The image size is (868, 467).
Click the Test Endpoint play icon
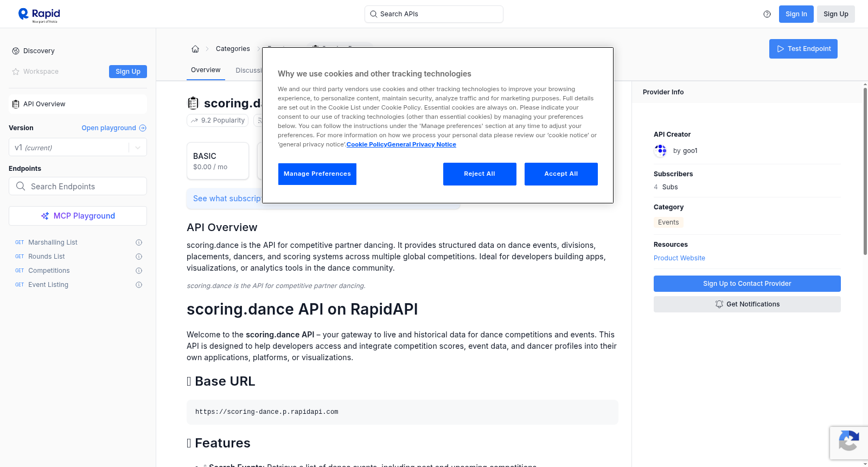click(781, 49)
